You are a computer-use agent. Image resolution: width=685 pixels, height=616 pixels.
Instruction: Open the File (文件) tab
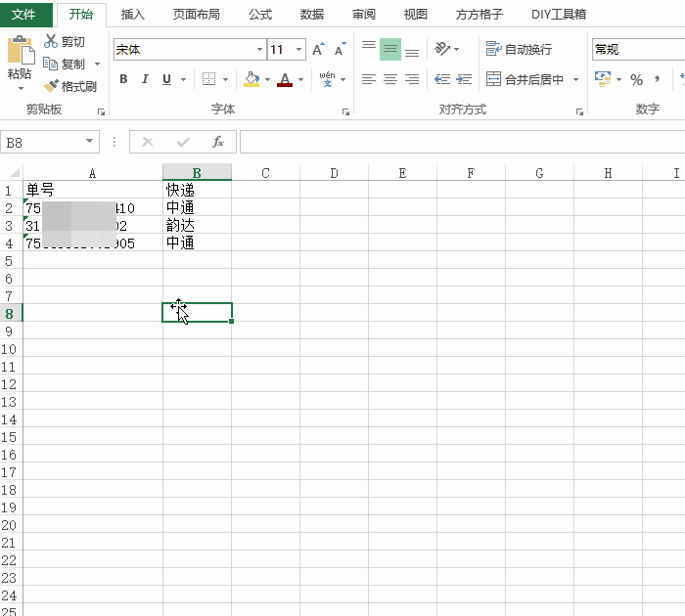[x=24, y=15]
